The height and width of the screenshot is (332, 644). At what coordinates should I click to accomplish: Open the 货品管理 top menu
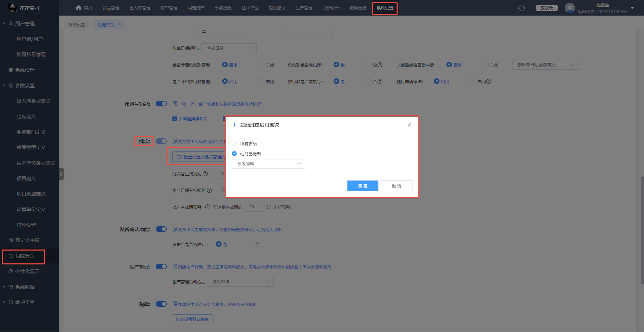[111, 8]
